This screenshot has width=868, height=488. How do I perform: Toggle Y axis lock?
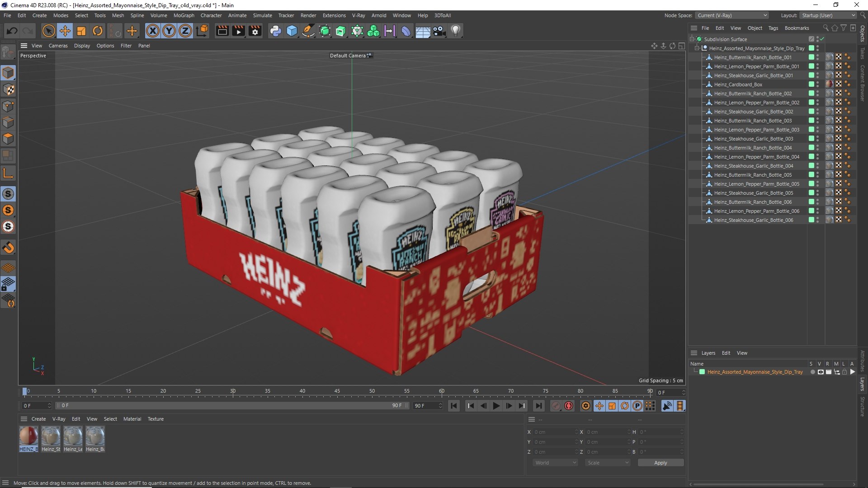pyautogui.click(x=169, y=31)
